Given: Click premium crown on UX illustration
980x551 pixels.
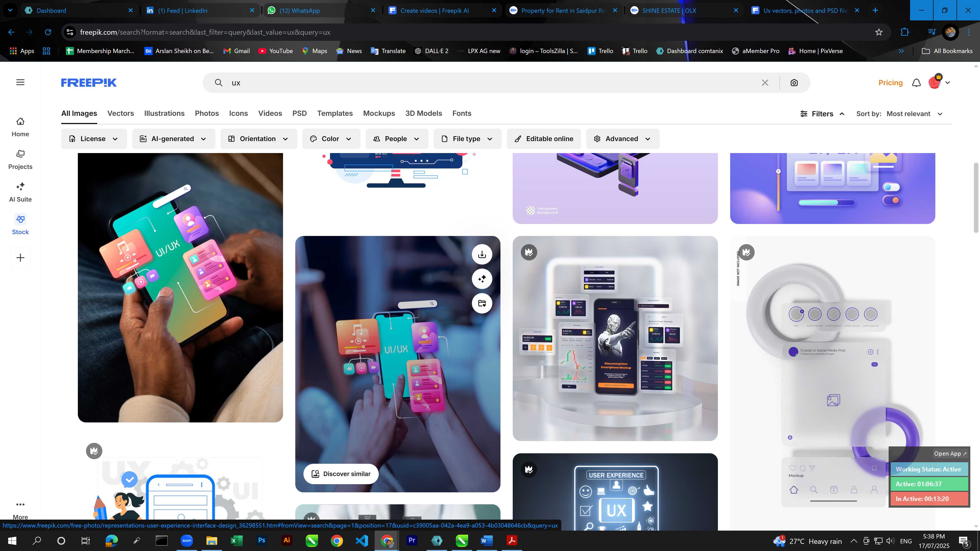Looking at the screenshot, I should (94, 451).
